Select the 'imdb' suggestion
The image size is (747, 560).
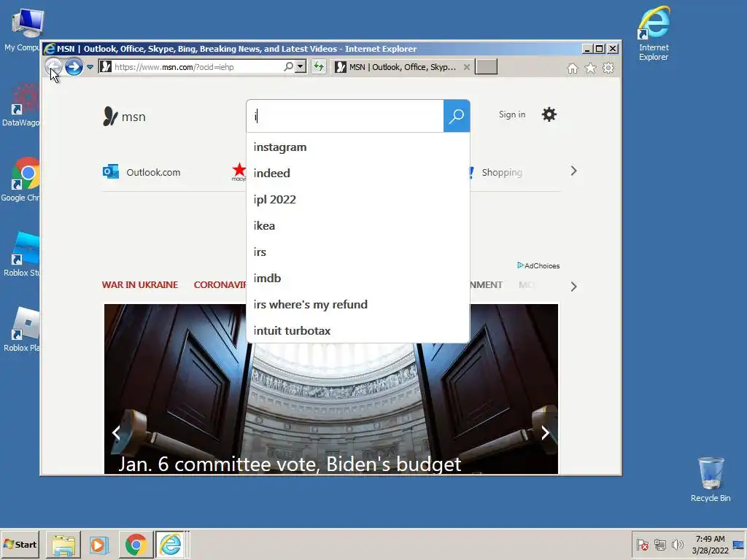357,278
